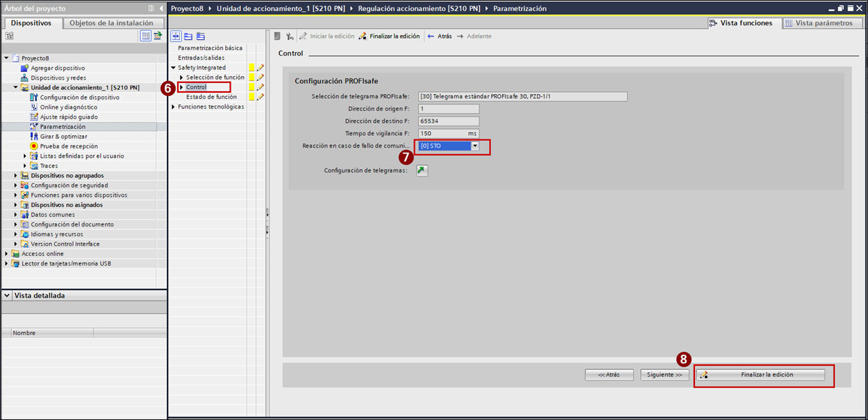Switch to Objetos de la instalación tab
The image size is (868, 420).
(x=111, y=23)
